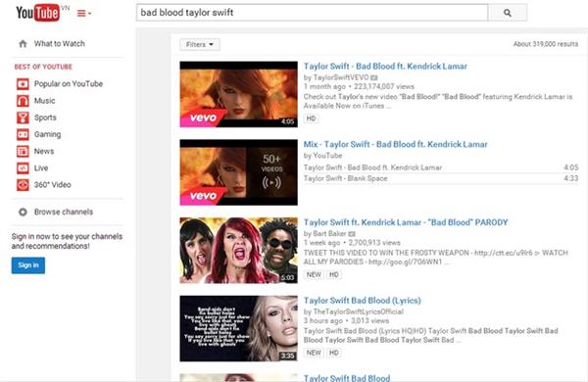Click the Music headphones icon
The image size is (588, 382).
coord(23,101)
